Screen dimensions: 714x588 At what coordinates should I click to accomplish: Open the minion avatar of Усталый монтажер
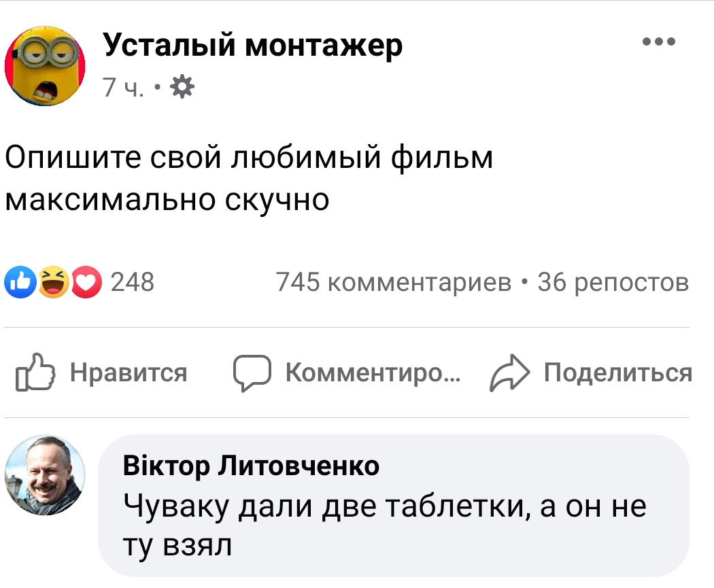(45, 67)
